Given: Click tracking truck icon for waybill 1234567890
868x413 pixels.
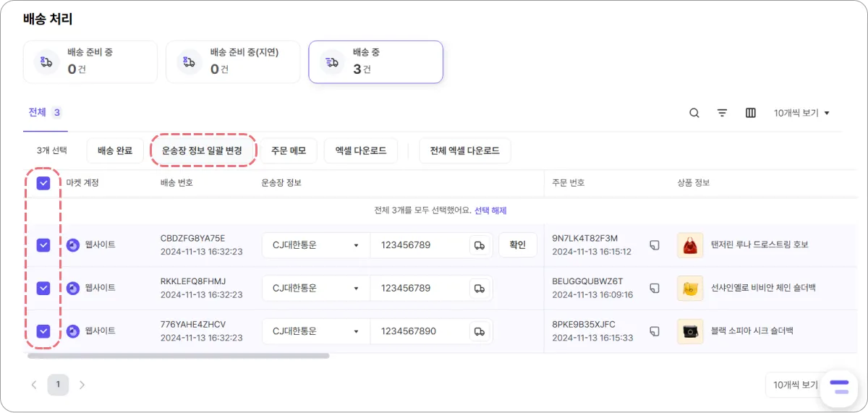Looking at the screenshot, I should [x=479, y=331].
